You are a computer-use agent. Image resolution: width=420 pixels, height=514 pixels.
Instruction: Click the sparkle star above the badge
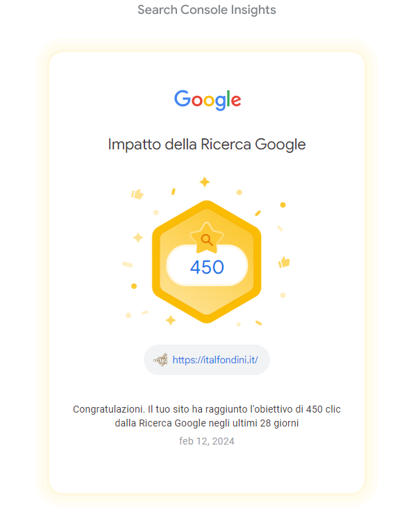pyautogui.click(x=205, y=181)
